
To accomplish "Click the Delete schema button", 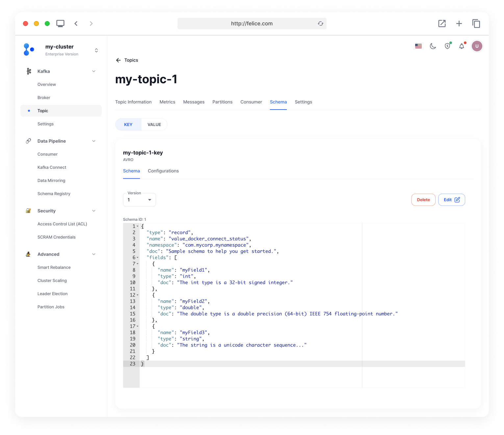I will coord(423,200).
